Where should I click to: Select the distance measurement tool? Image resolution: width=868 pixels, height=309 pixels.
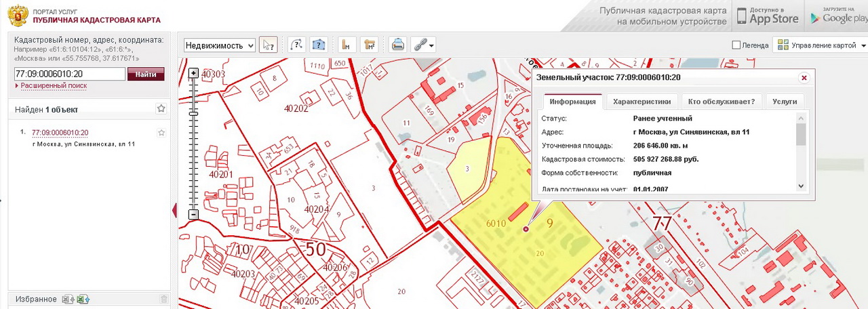point(347,45)
